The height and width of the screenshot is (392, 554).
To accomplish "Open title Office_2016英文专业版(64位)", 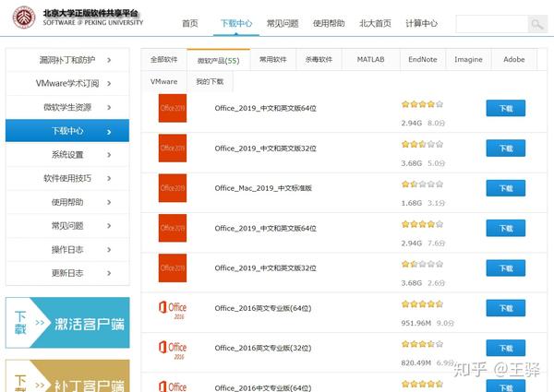I will (263, 308).
